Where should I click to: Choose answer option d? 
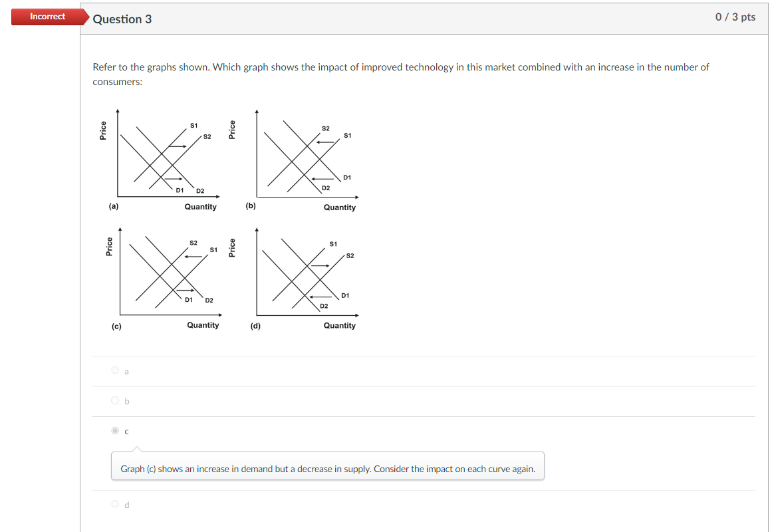coord(114,504)
